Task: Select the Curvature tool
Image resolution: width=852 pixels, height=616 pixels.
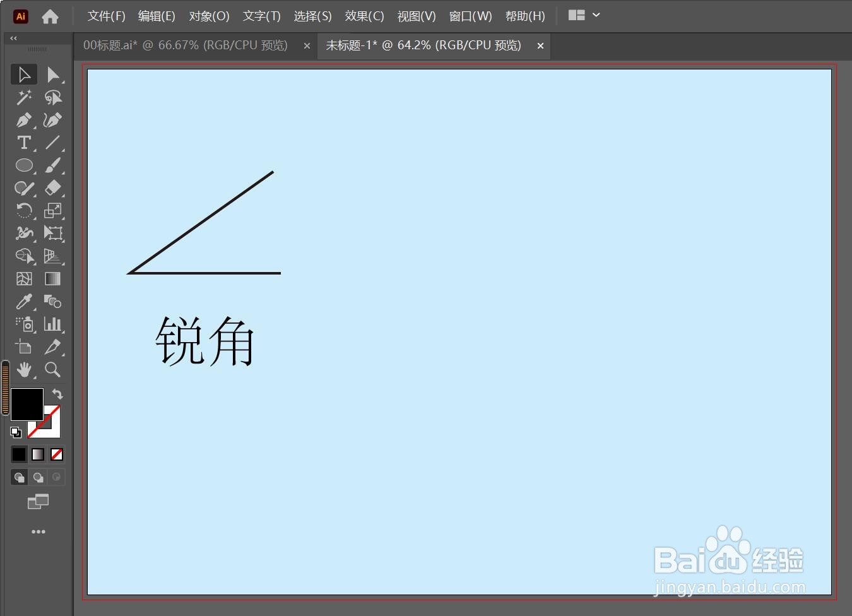Action: click(x=53, y=120)
